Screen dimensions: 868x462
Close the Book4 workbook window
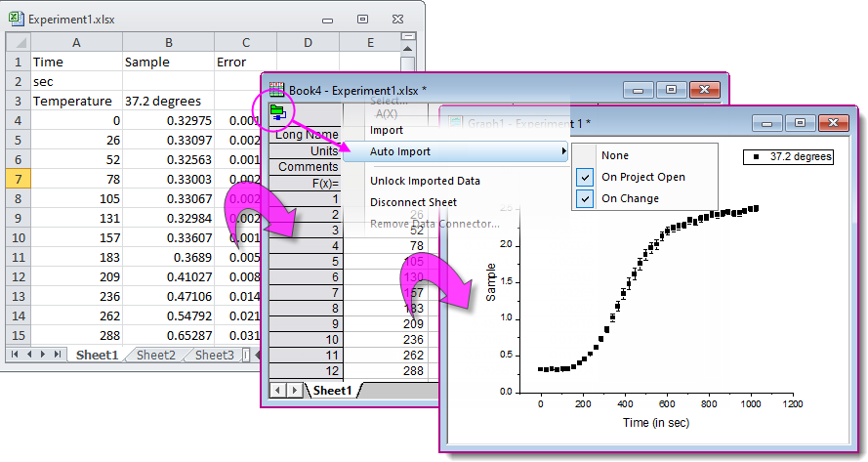[705, 90]
